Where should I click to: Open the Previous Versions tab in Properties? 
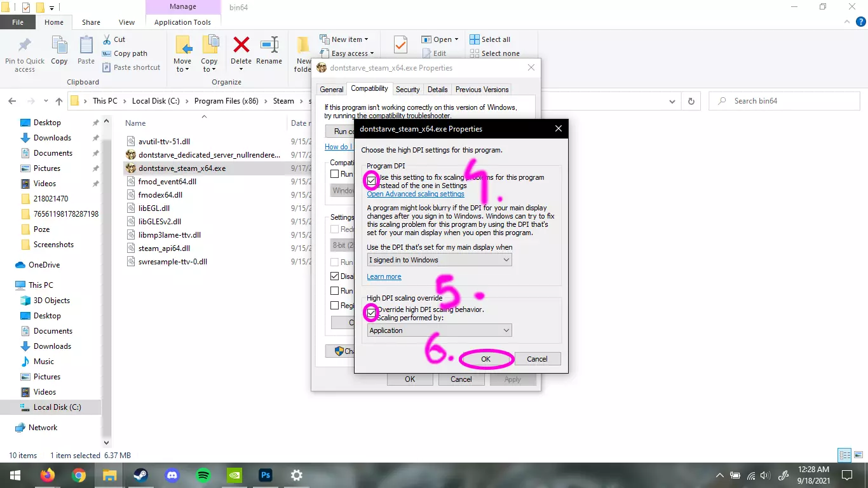482,90
